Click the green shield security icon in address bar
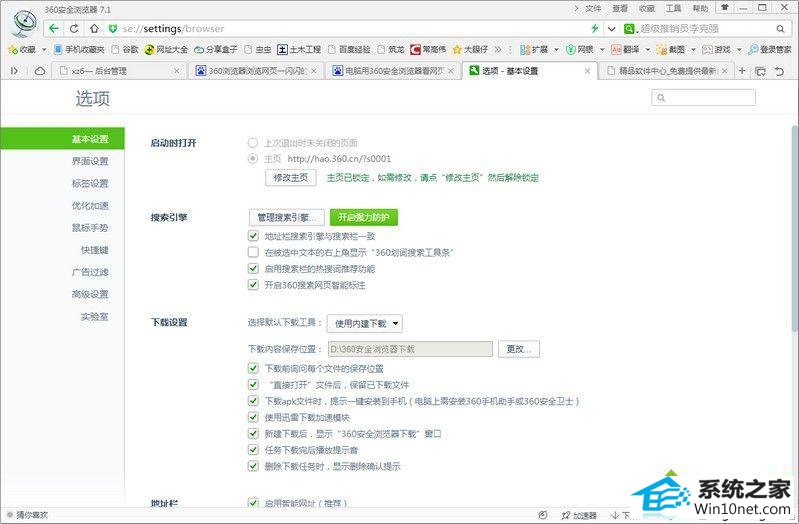The height and width of the screenshot is (524, 799). tap(113, 29)
